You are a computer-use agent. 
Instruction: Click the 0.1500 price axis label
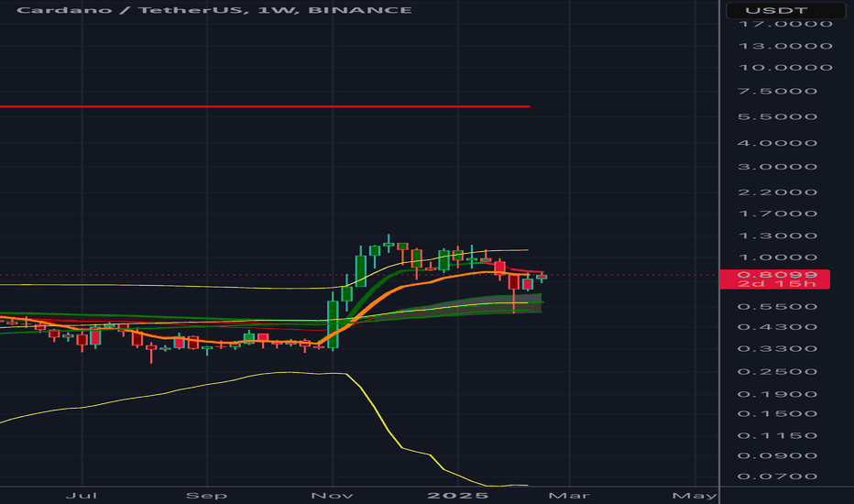click(x=778, y=413)
